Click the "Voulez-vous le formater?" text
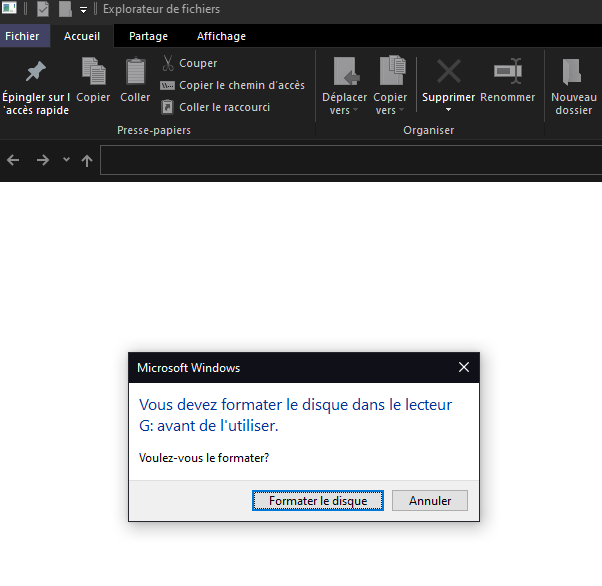 [x=204, y=458]
